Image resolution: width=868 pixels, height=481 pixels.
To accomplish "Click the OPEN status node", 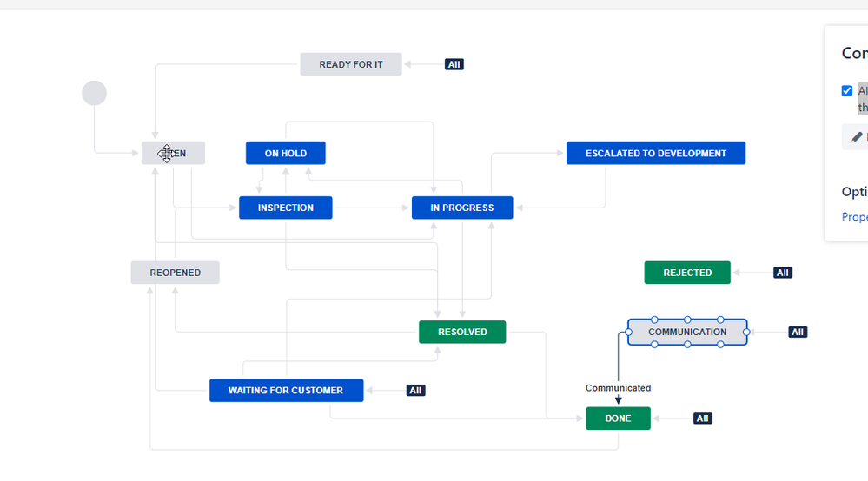I will (x=173, y=153).
